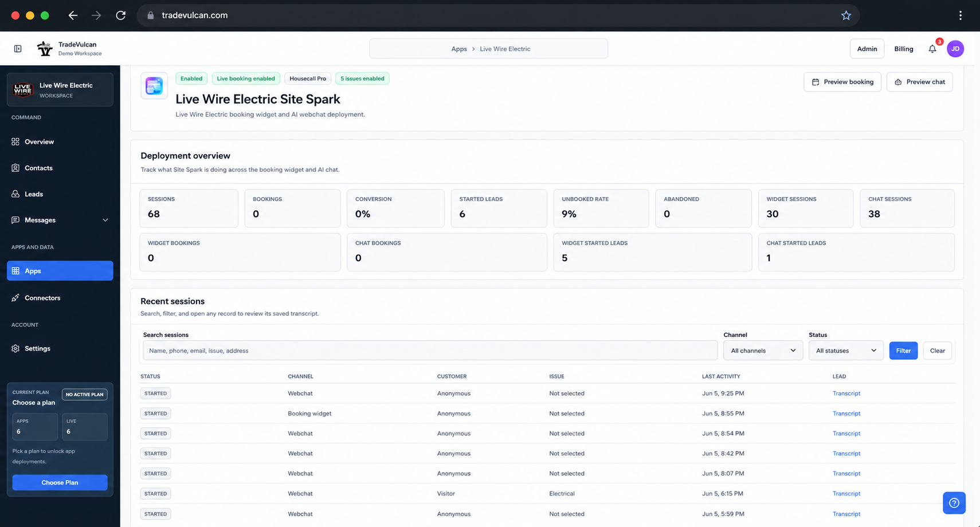Open Leads in the sidebar
Screen dimensions: 980x527
60,194
